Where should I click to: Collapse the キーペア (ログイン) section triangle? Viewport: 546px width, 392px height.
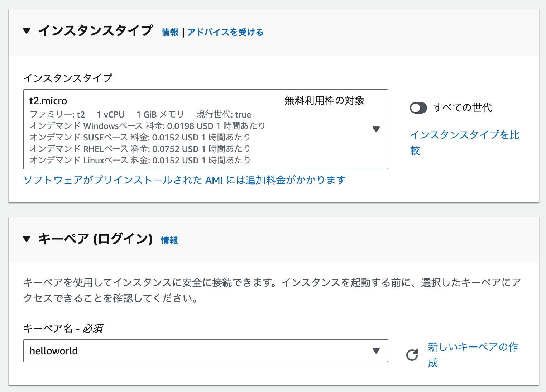pos(27,239)
